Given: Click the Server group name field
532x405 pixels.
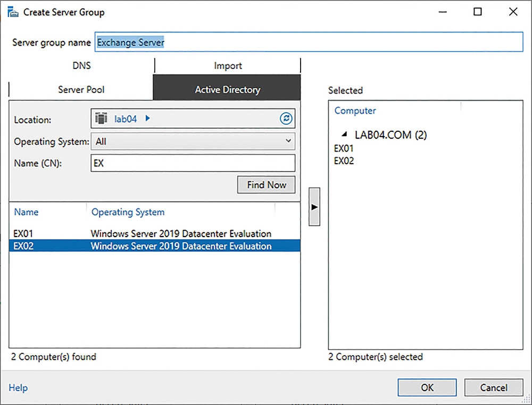Looking at the screenshot, I should tap(309, 42).
